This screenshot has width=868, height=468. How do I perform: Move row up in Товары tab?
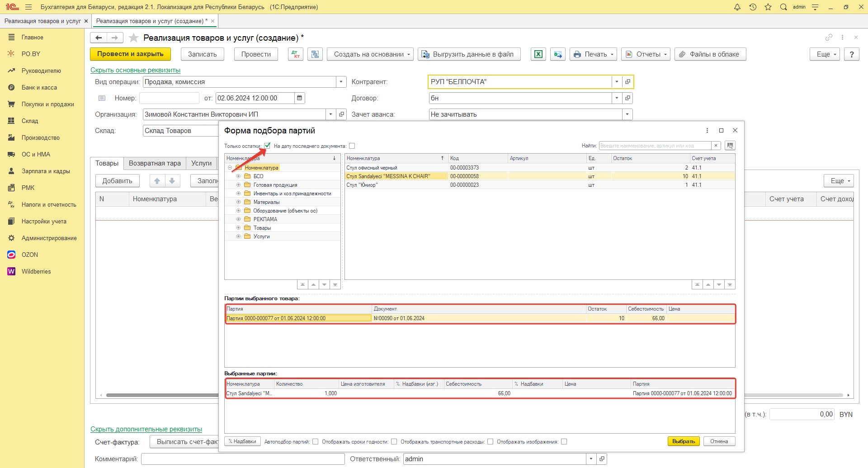157,181
